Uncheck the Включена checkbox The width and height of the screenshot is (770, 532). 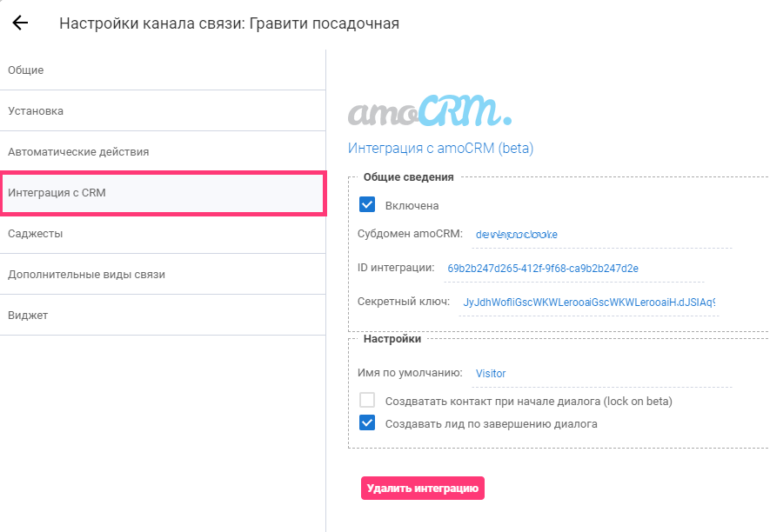tap(367, 205)
